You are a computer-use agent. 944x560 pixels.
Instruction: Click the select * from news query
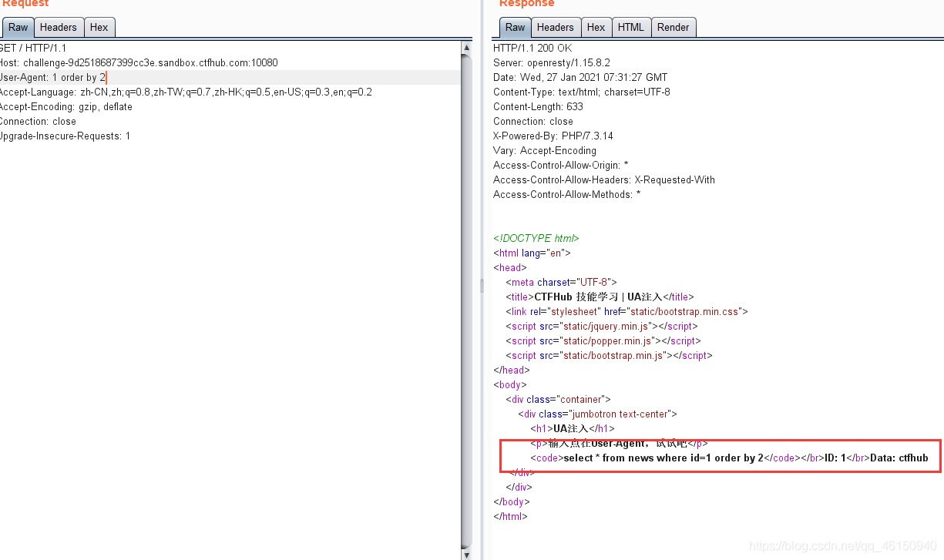click(663, 458)
